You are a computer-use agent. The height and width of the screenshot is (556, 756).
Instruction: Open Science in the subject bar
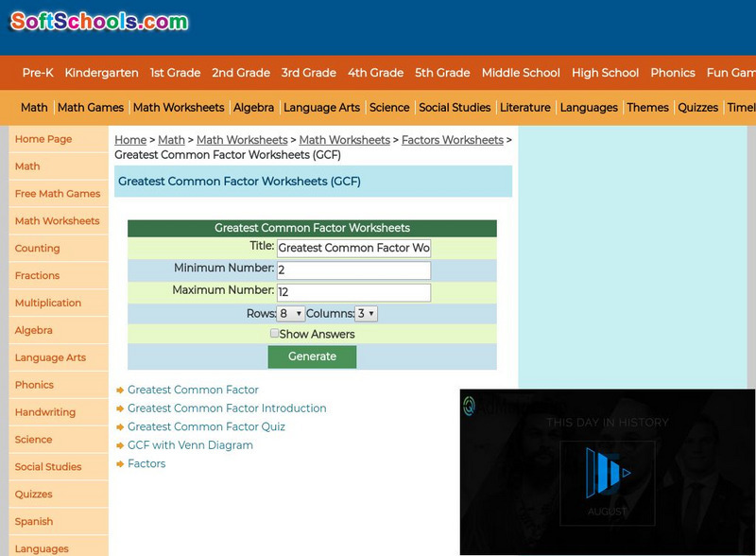tap(389, 108)
